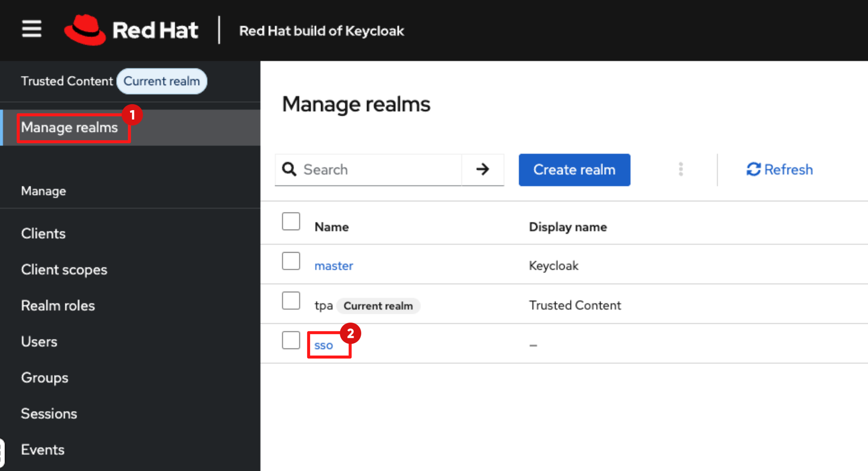Viewport: 868px width, 471px height.
Task: Select Groups in the sidebar
Action: 44,378
